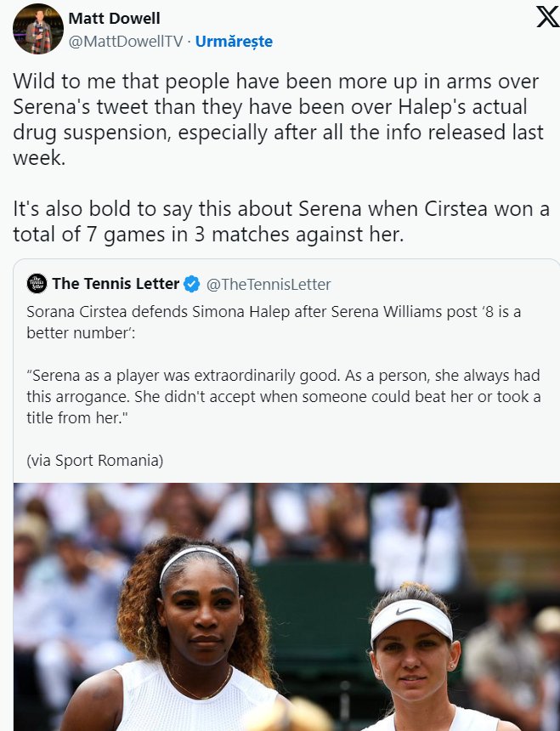Follow the author via Urmărește
Screen dimensions: 560x731
[x=234, y=41]
